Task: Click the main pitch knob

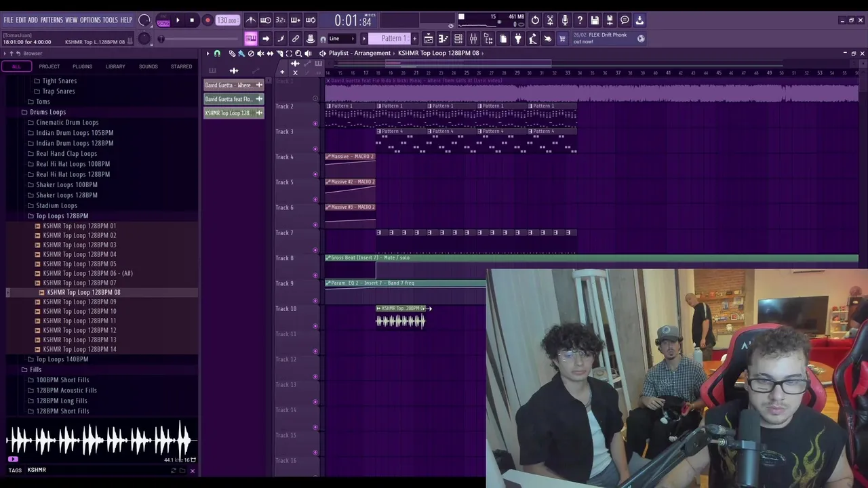Action: [x=144, y=39]
